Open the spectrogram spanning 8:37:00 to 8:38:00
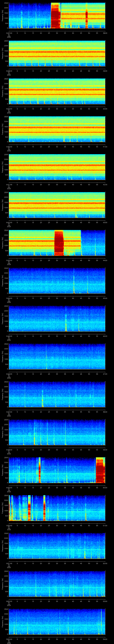This screenshot has height=644, width=114. [57, 16]
